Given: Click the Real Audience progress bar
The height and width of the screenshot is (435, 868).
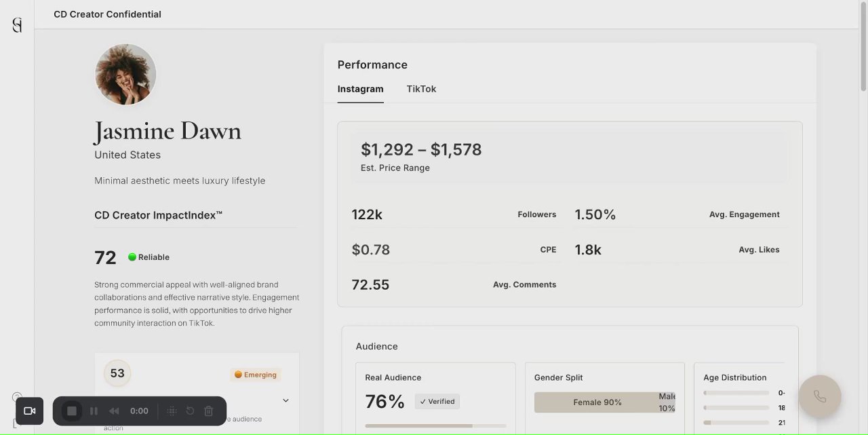Looking at the screenshot, I should point(435,425).
